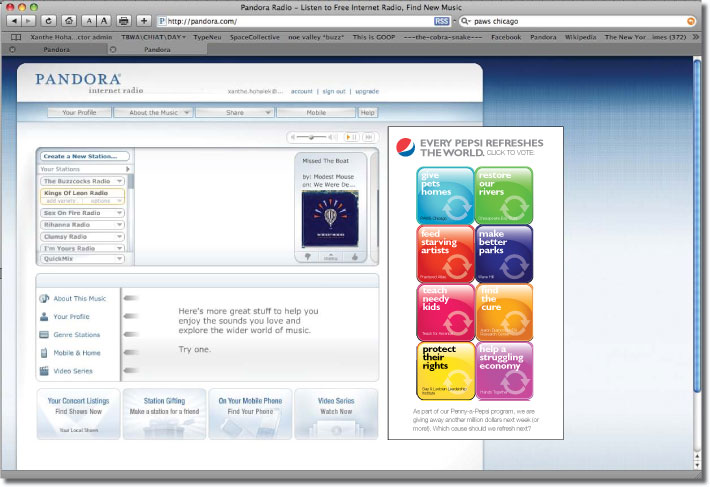Increase text size with the large A button
Image resolution: width=710 pixels, height=487 pixels.
pyautogui.click(x=104, y=21)
